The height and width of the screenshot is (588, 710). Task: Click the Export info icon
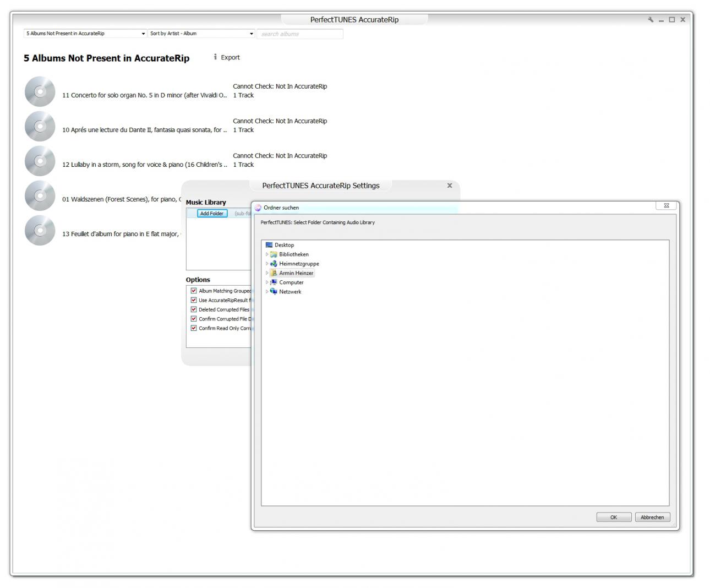(215, 57)
